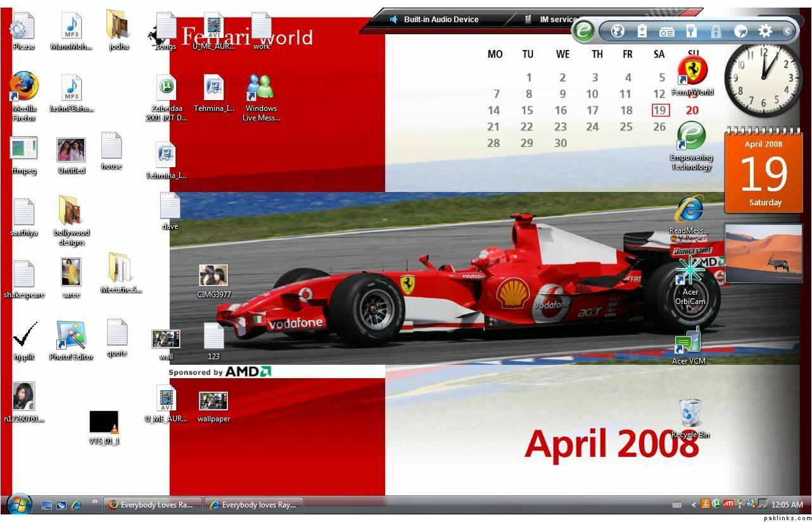The height and width of the screenshot is (522, 812).
Task: Click the battery icon in Acer Empowering toolbar
Action: point(642,30)
